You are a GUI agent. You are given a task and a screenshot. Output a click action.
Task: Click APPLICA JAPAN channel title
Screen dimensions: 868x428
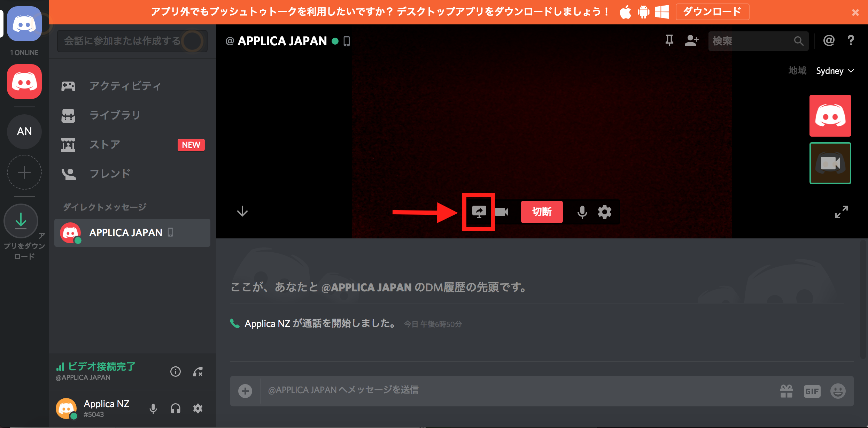(282, 41)
